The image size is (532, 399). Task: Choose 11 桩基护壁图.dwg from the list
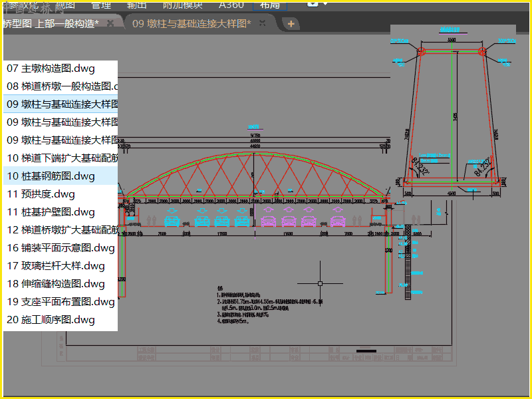tap(51, 212)
